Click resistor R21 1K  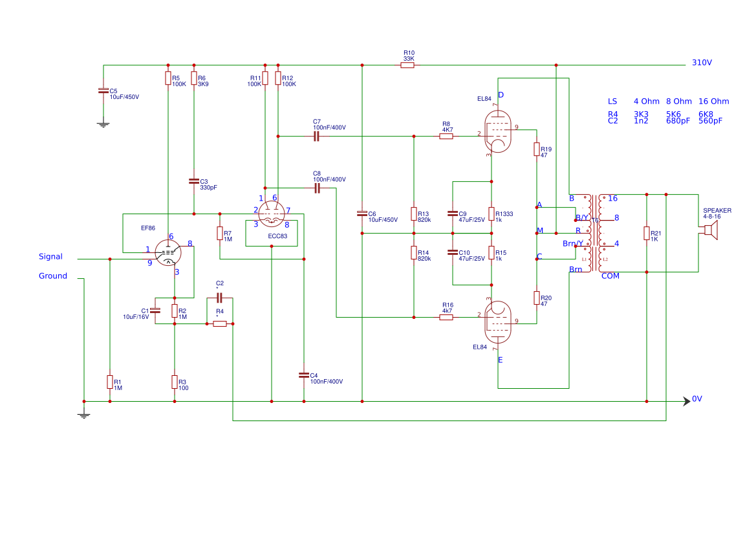pos(647,234)
